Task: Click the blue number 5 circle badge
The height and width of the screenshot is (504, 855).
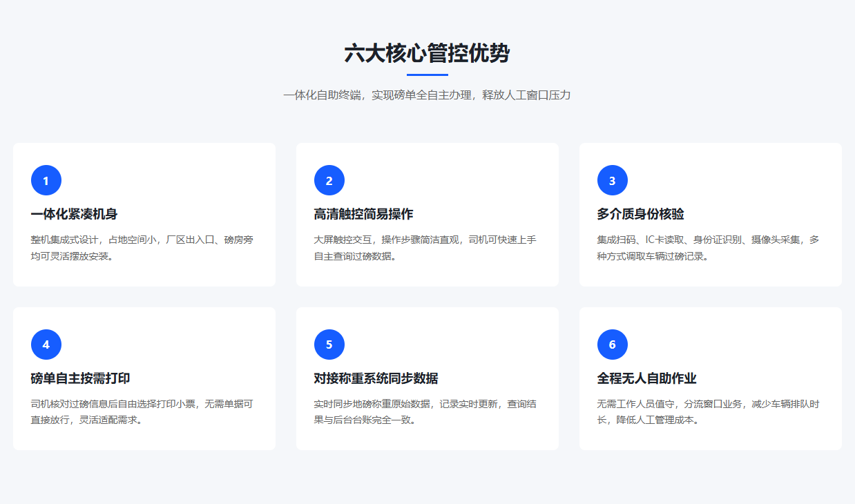Action: pyautogui.click(x=329, y=345)
